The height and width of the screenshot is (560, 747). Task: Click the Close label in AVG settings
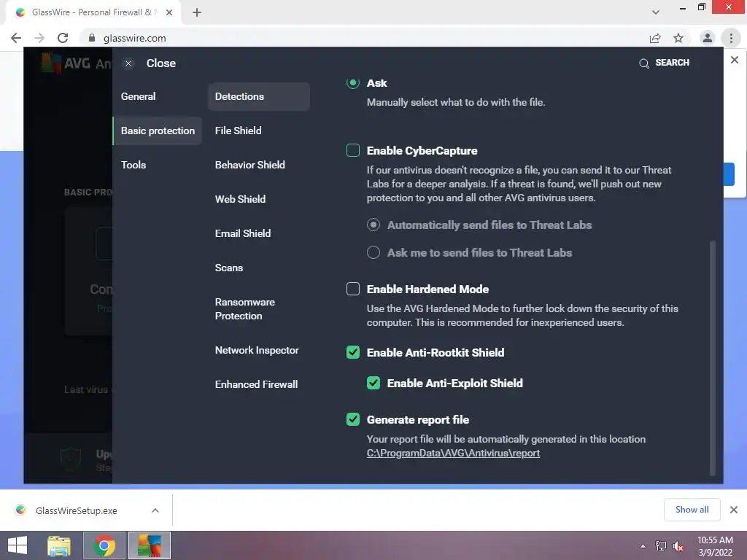click(161, 63)
